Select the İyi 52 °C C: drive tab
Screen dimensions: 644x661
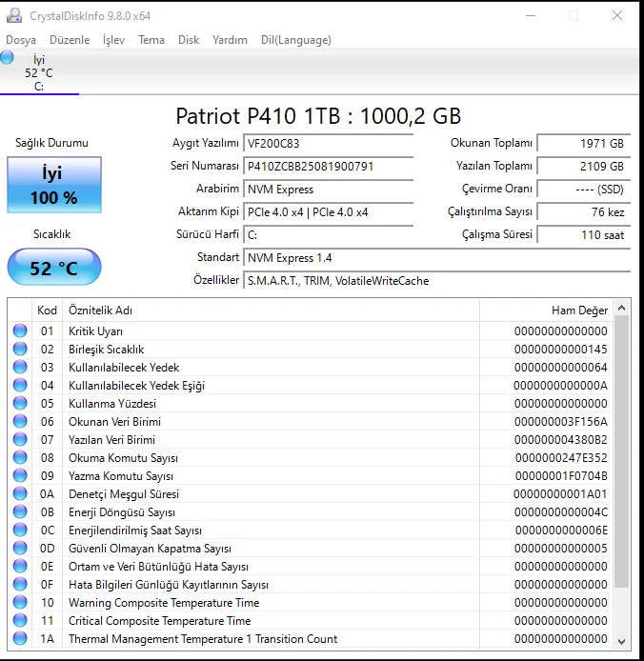point(39,72)
